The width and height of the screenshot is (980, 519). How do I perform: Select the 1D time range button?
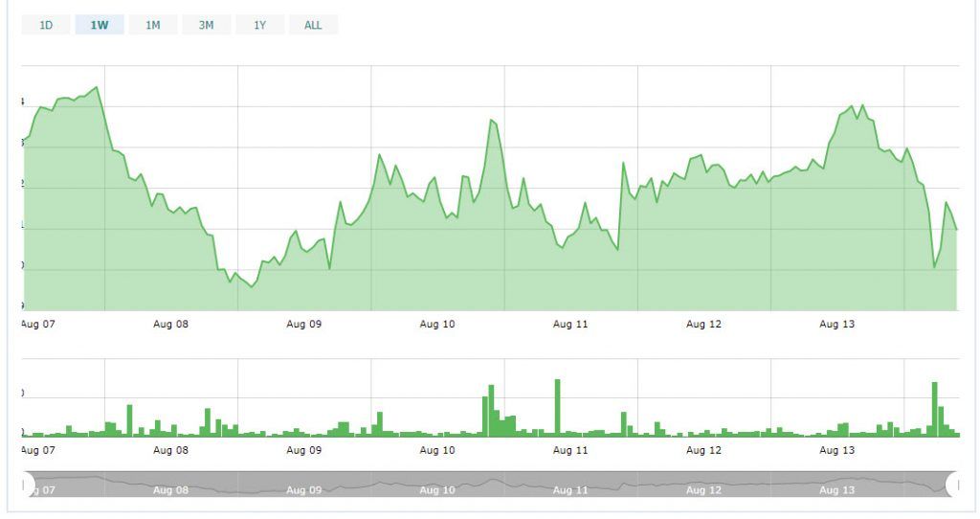point(46,25)
